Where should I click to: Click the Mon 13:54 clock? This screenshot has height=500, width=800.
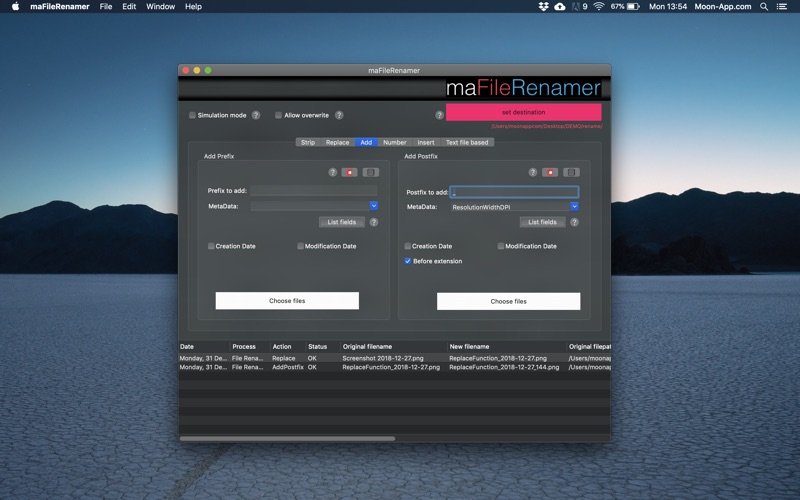[x=668, y=7]
